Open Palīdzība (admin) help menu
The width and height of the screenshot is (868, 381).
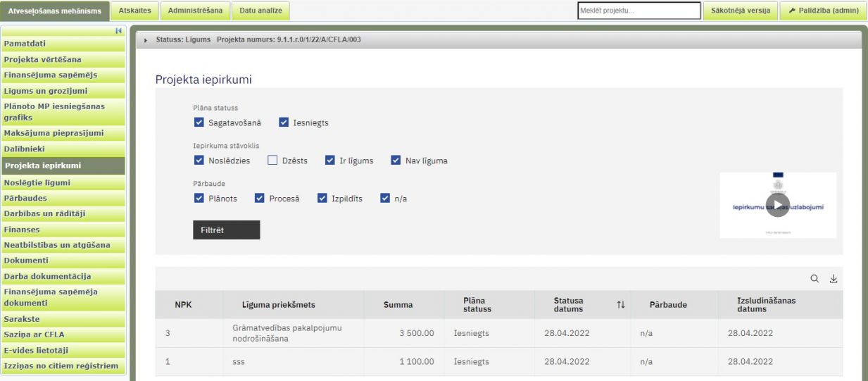tap(823, 11)
